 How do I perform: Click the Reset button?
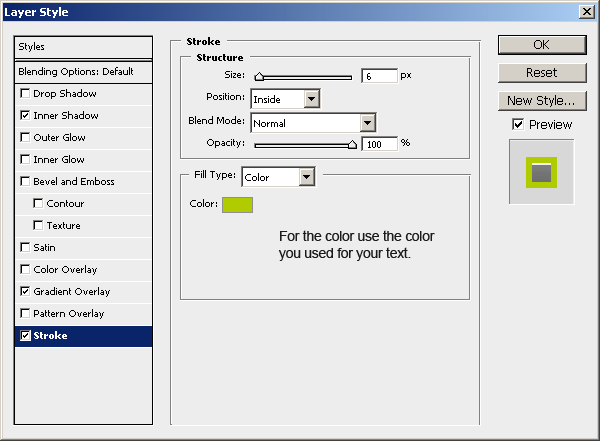[542, 73]
